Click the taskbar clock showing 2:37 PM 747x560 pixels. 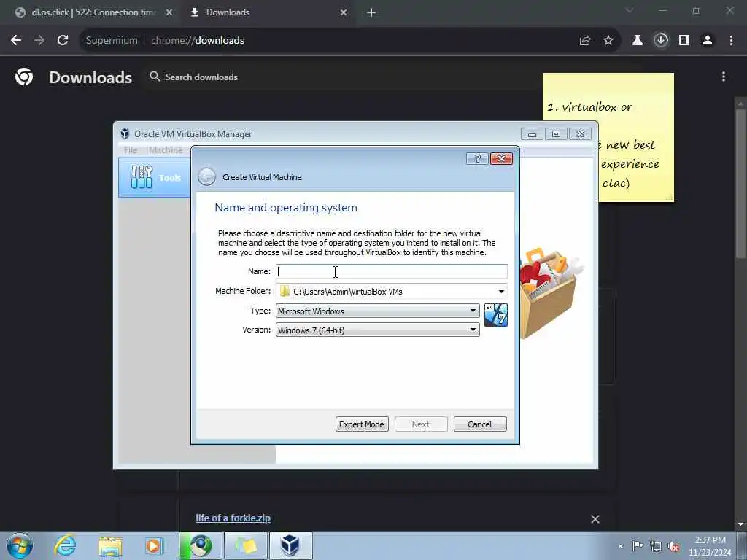pyautogui.click(x=710, y=546)
